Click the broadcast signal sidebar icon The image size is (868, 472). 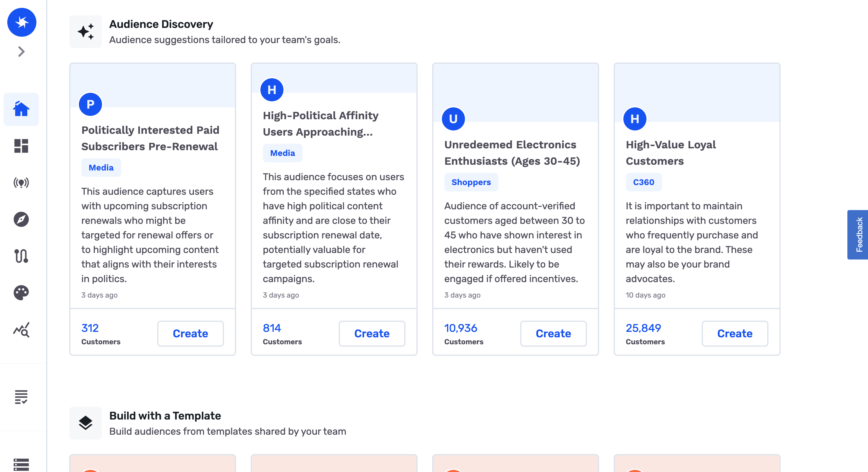(x=21, y=183)
